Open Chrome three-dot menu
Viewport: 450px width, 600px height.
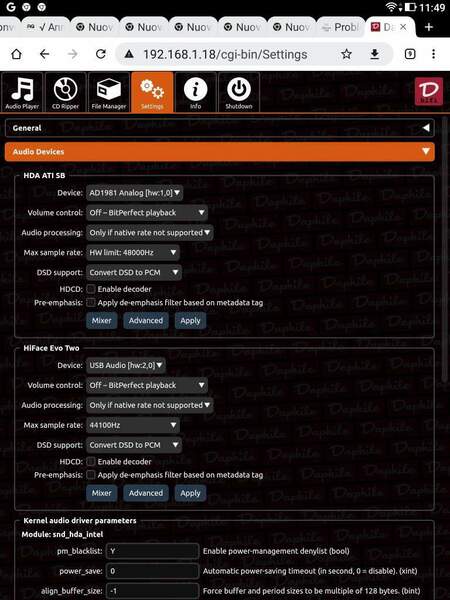(433, 54)
